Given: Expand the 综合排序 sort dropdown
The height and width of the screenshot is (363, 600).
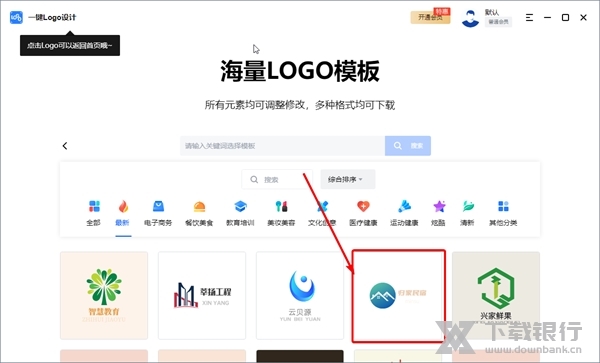Looking at the screenshot, I should point(347,179).
